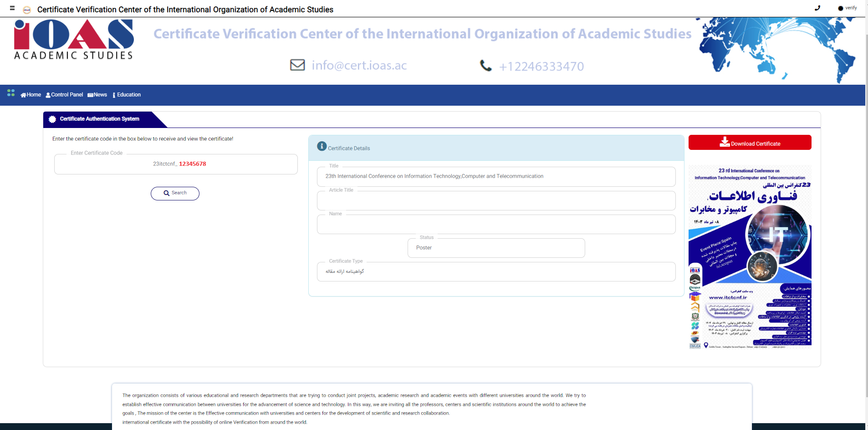Open the hamburger menu icon
This screenshot has height=430, width=868.
pyautogui.click(x=12, y=8)
